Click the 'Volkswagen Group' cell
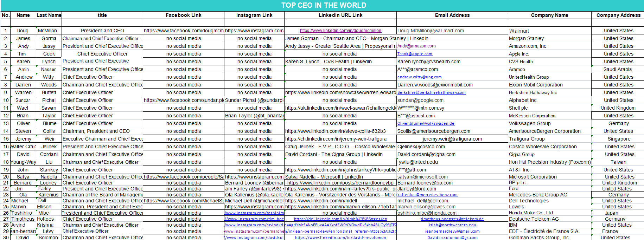 click(x=550, y=123)
